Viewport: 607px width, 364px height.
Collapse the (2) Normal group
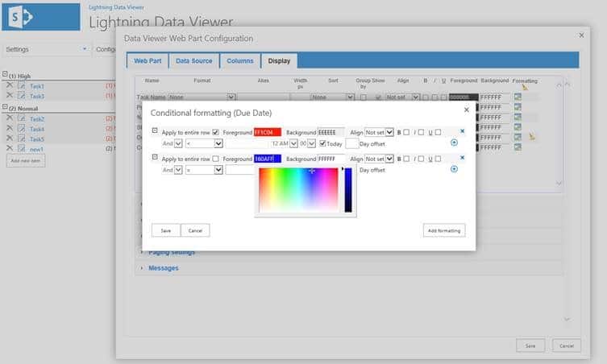point(5,106)
